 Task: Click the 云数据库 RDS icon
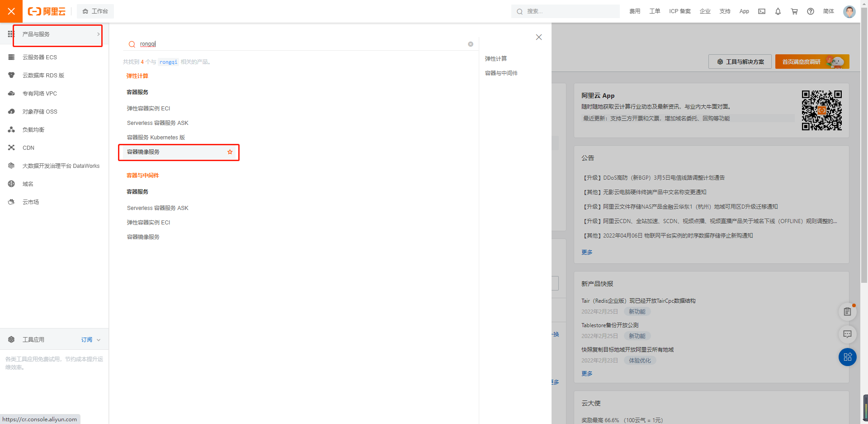pyautogui.click(x=11, y=75)
